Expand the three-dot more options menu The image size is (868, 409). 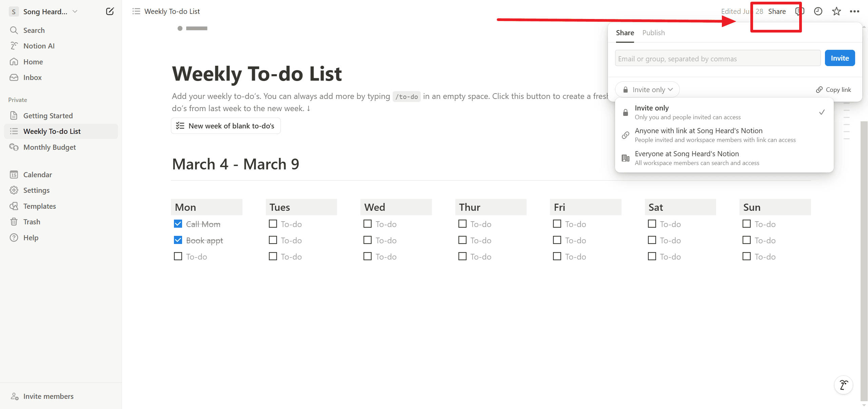tap(854, 11)
